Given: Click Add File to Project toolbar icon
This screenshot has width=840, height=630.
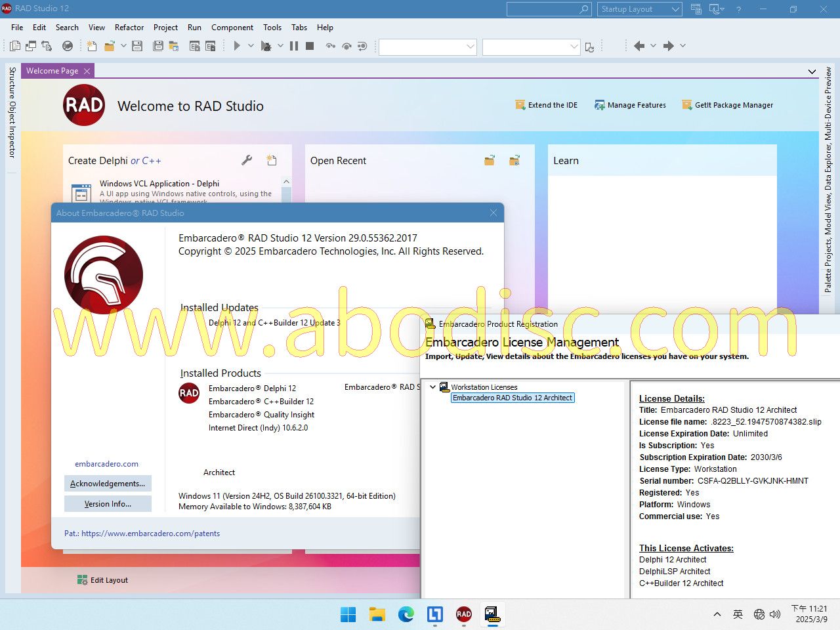Looking at the screenshot, I should click(x=195, y=46).
